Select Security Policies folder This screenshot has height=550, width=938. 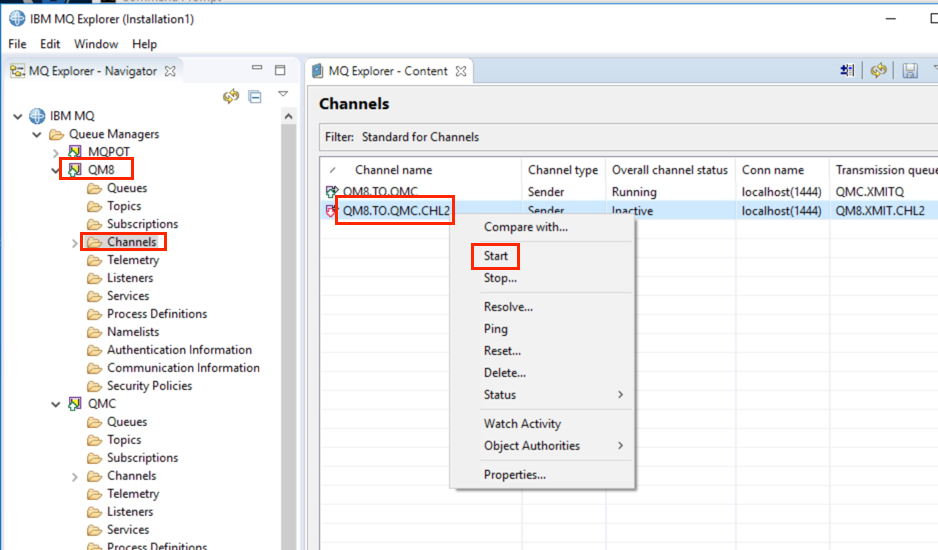(x=149, y=386)
